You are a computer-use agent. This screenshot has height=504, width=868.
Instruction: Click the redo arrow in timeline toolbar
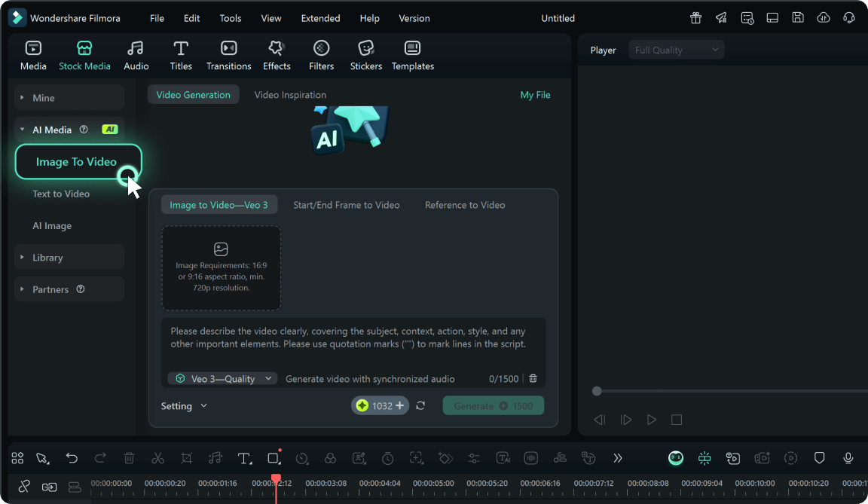pyautogui.click(x=100, y=458)
